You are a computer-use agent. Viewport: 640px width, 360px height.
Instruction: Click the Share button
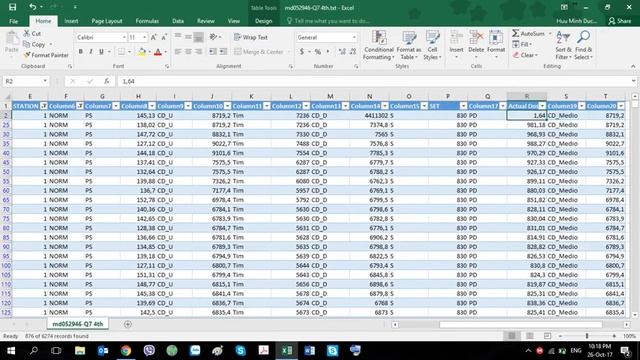tap(620, 21)
